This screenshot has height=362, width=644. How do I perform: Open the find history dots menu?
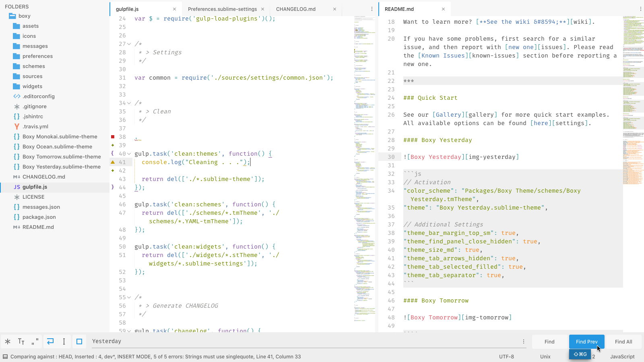pyautogui.click(x=524, y=341)
